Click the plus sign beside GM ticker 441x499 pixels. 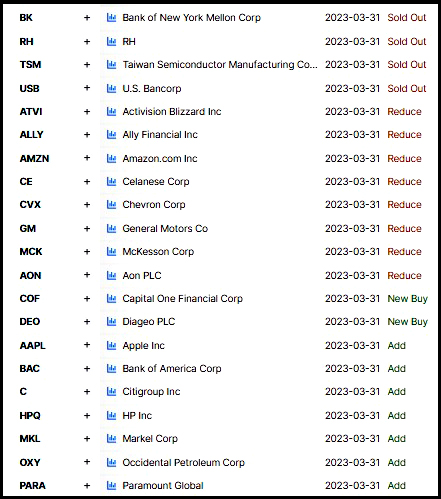click(x=87, y=228)
